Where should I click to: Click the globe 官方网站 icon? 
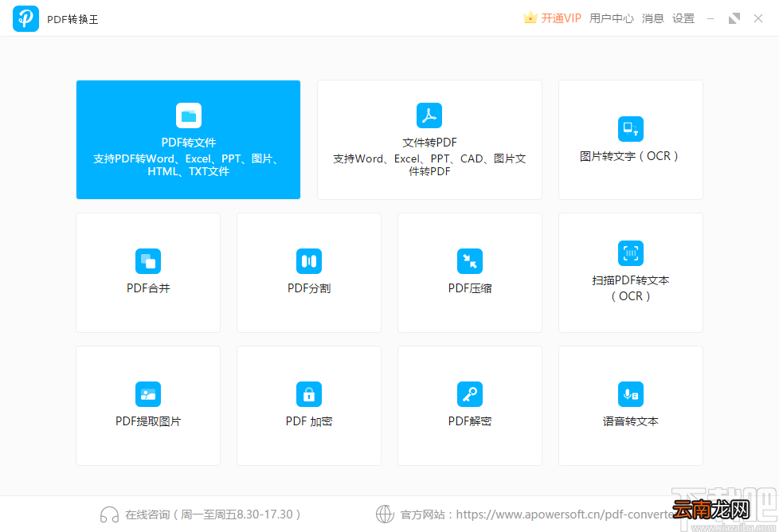point(385,514)
